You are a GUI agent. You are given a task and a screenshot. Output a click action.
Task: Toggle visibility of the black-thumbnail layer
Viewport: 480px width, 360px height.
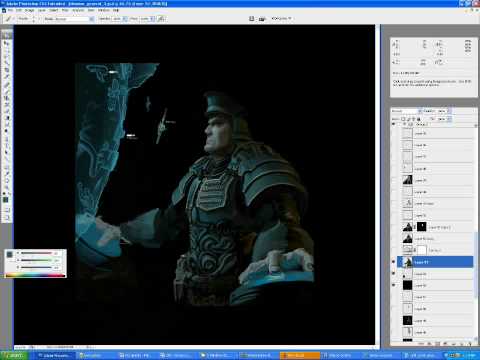click(x=393, y=285)
